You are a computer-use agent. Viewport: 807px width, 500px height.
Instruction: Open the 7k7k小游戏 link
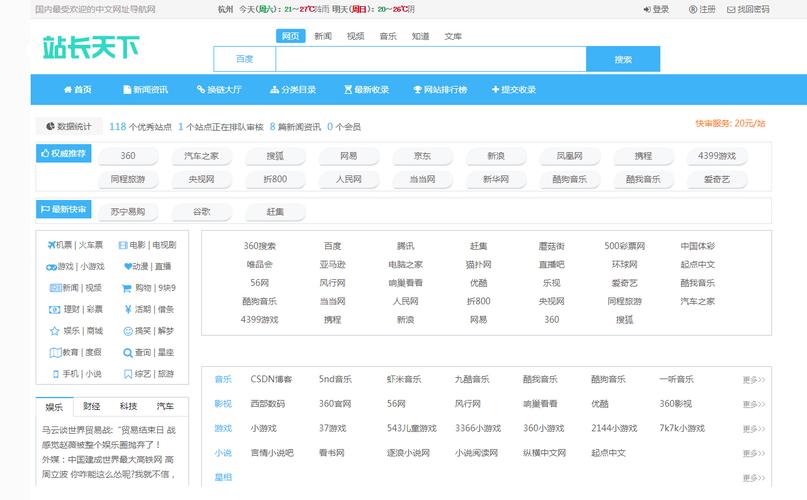682,428
